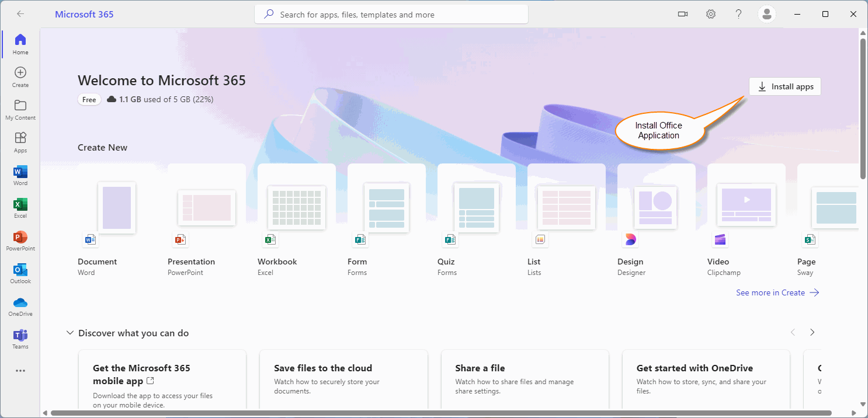Click the back arrow in title bar
The image size is (868, 418).
[20, 14]
